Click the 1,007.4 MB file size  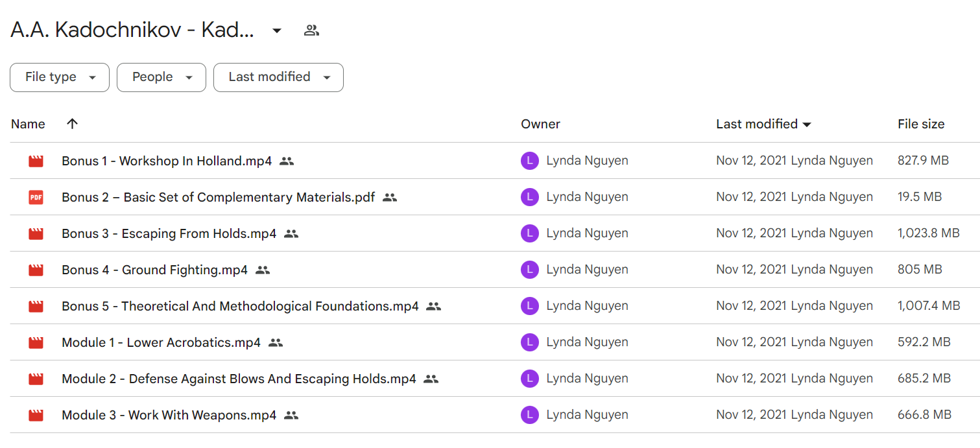(x=929, y=306)
